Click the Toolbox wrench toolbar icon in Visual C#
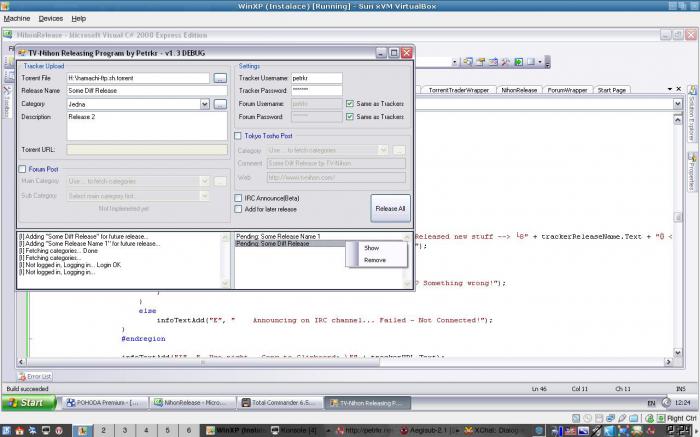Screen dimensions: 700x437 pos(505,62)
